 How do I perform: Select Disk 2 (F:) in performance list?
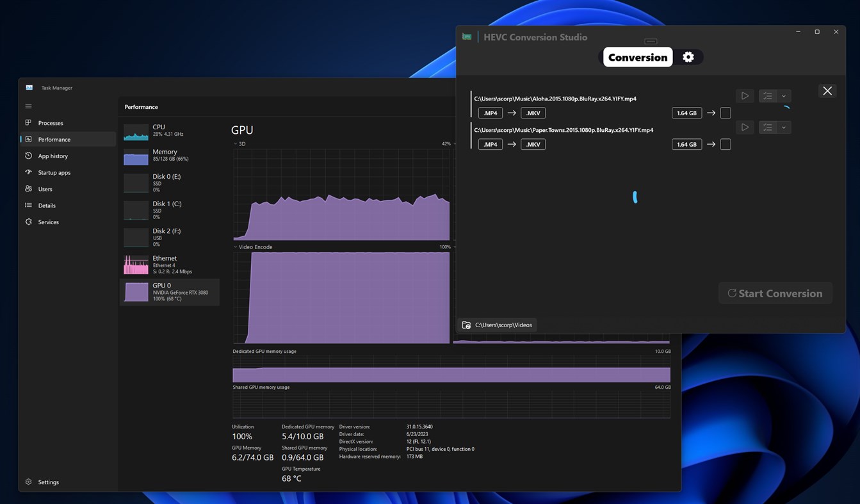tap(170, 237)
